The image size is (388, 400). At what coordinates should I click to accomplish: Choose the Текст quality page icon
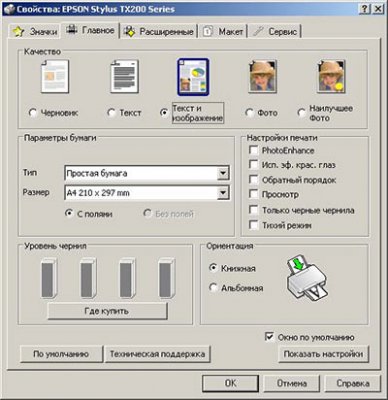[x=124, y=77]
